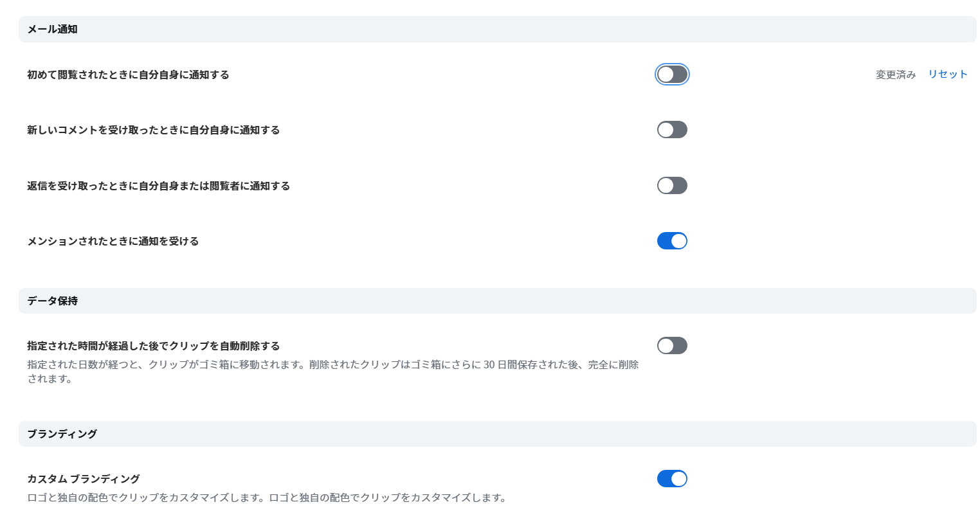The image size is (980, 520).
Task: Click the 変更済み status text
Action: click(895, 75)
